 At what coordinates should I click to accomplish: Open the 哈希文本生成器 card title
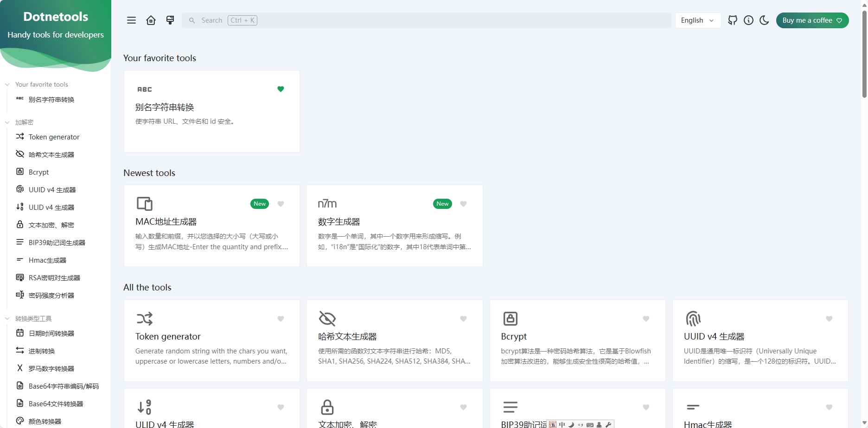[x=347, y=337]
